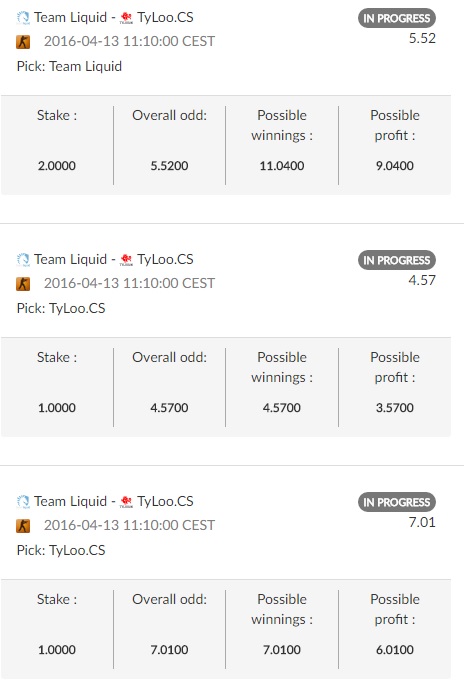
Task: Select the 5.52 odds value
Action: pos(422,38)
